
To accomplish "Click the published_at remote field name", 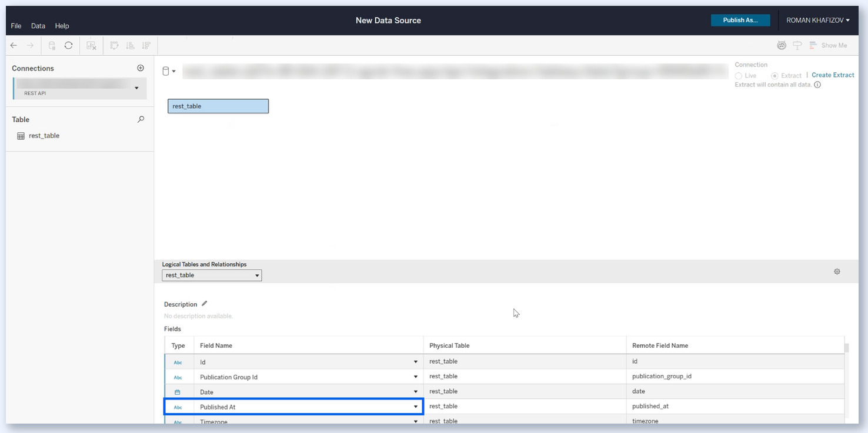I will [650, 407].
